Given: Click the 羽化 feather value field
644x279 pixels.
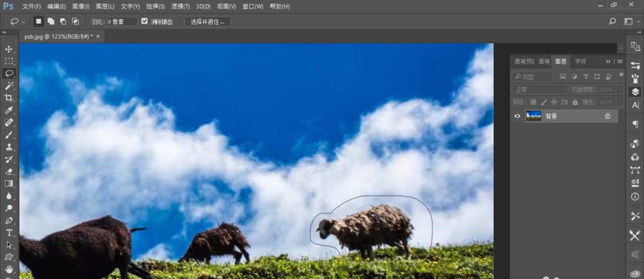Looking at the screenshot, I should [x=122, y=21].
